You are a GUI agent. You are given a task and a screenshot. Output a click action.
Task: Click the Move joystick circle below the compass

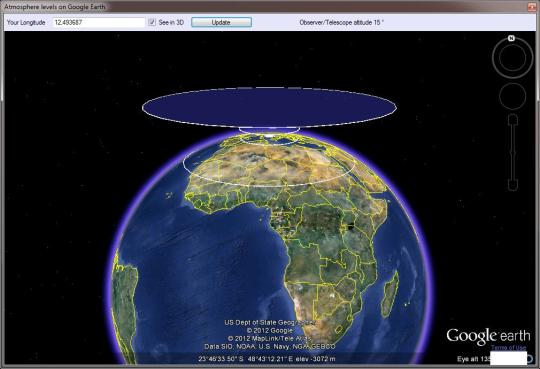pyautogui.click(x=512, y=97)
